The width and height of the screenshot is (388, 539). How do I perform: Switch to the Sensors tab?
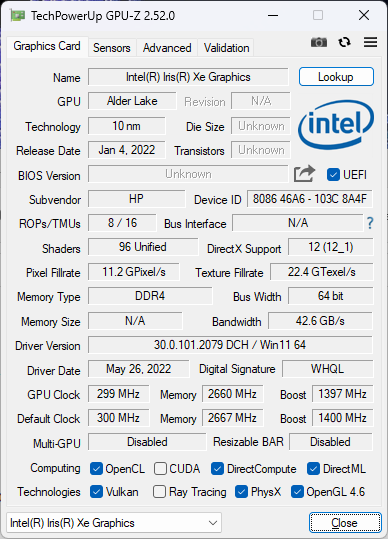112,48
